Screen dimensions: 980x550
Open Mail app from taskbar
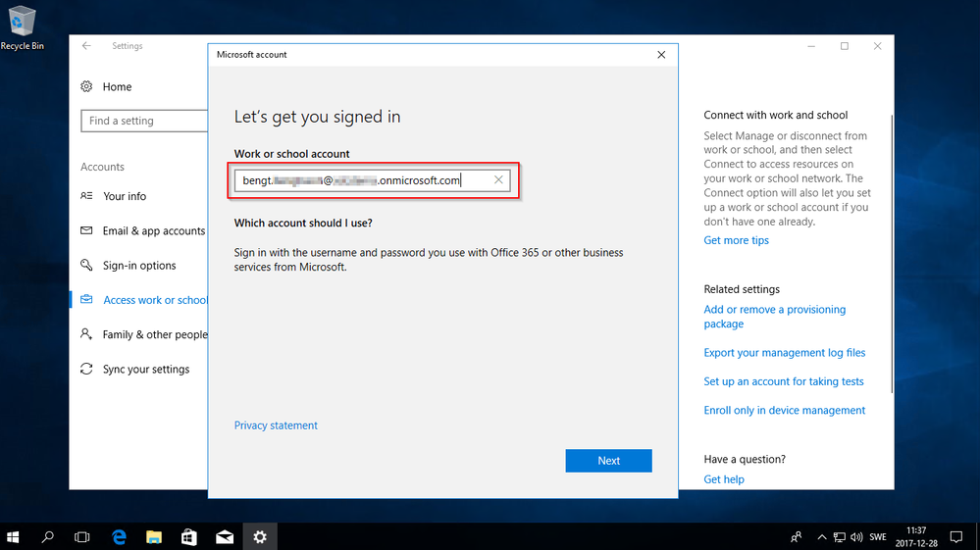click(x=225, y=537)
